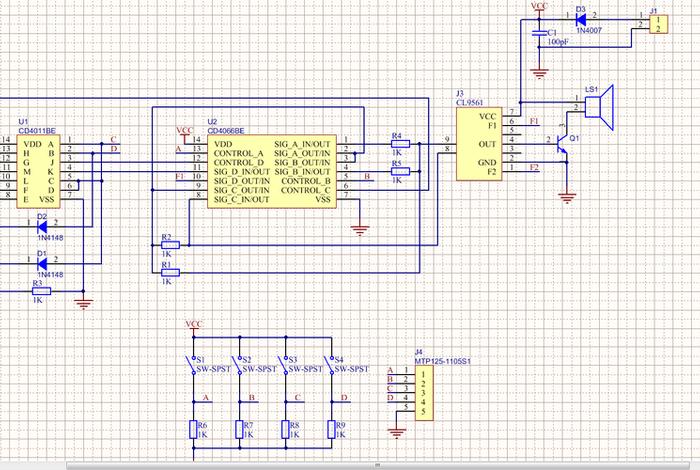Select diode D2 1N4148
The image size is (700, 470).
(x=42, y=227)
